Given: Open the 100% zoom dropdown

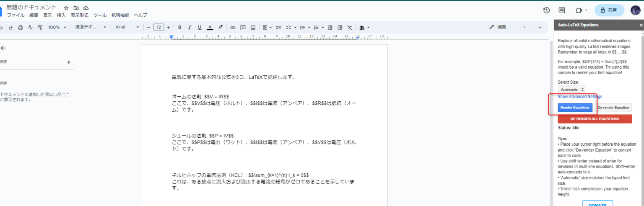Looking at the screenshot, I should click(x=57, y=28).
